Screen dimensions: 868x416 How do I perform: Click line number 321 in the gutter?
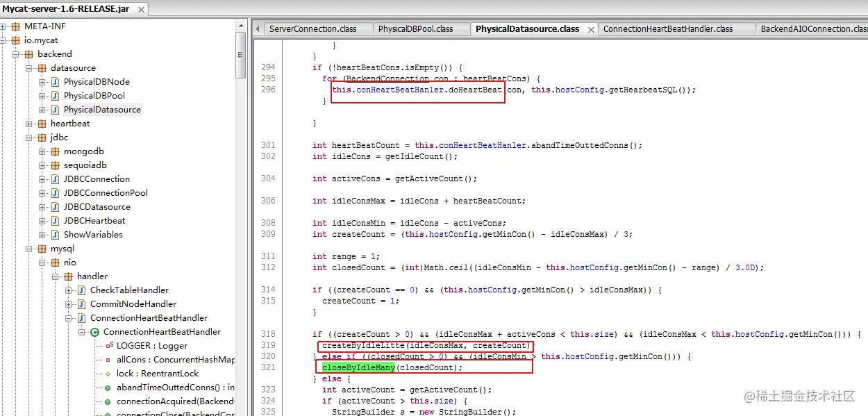click(x=268, y=367)
